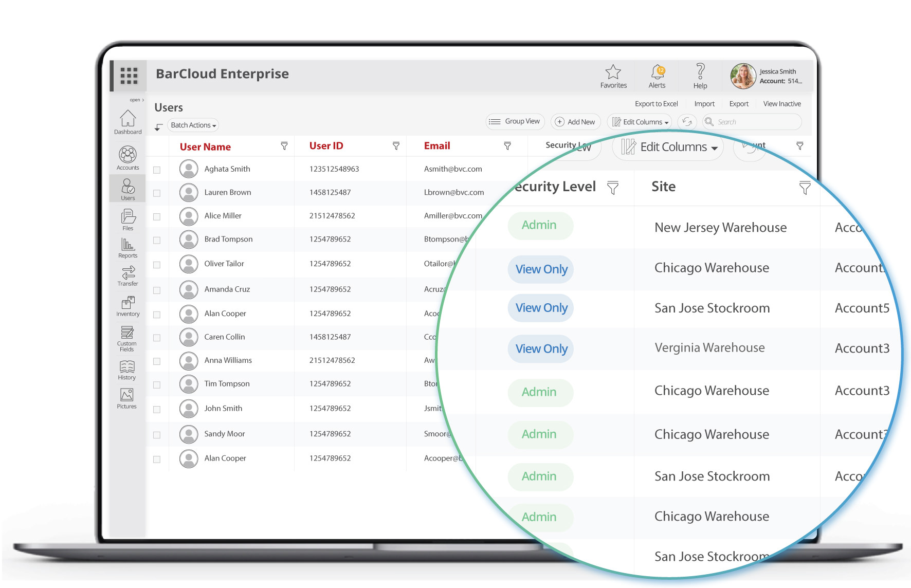Tick the checkbox for Oliver Tailor
Screen dimensions: 911x588
point(157,265)
